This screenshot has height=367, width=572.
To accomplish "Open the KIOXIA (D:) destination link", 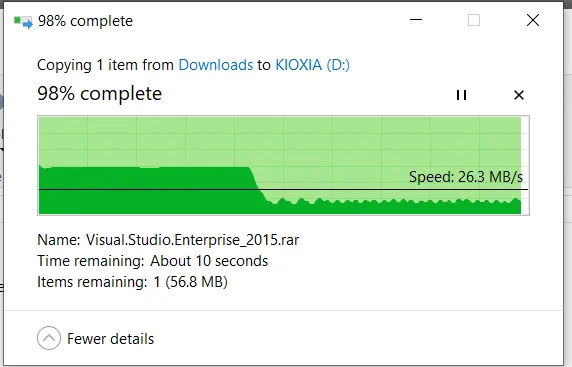I will click(x=312, y=65).
